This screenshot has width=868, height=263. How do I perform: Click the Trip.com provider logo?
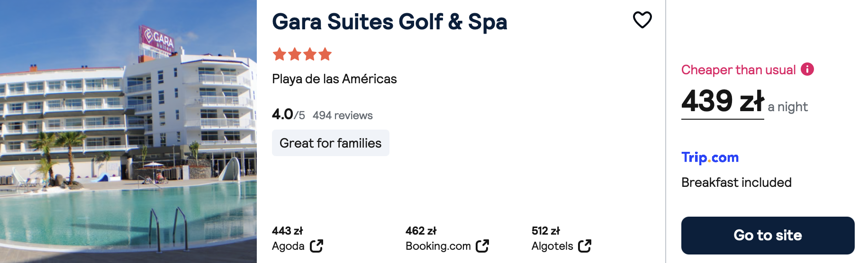710,158
